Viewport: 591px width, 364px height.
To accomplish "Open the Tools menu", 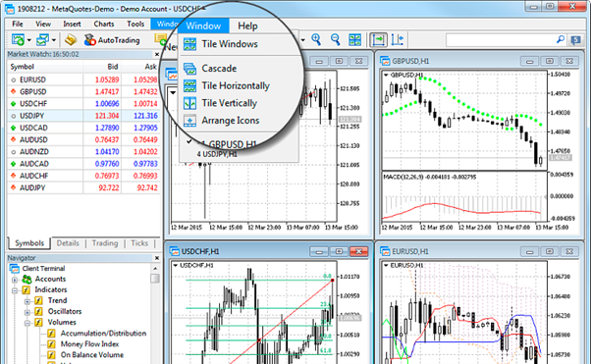I will point(135,25).
